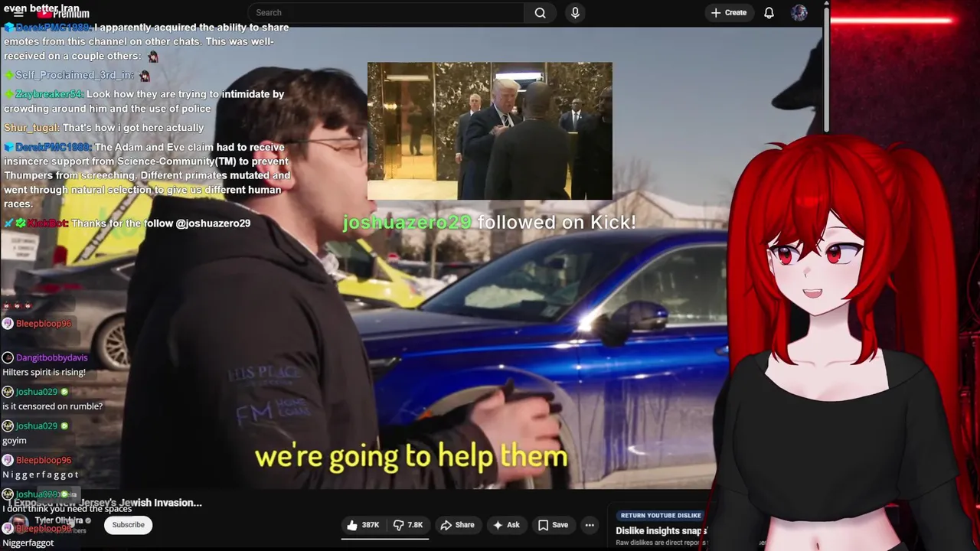Open the notifications bell

pyautogui.click(x=769, y=12)
